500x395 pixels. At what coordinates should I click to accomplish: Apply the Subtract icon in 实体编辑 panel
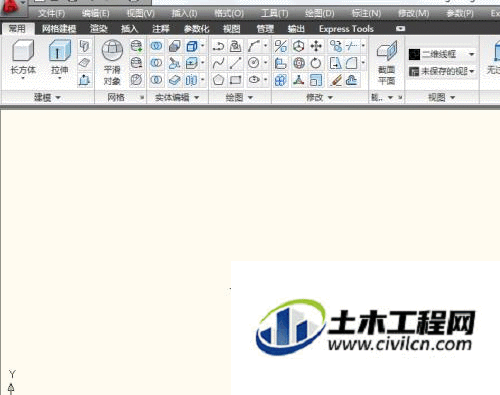pos(156,63)
